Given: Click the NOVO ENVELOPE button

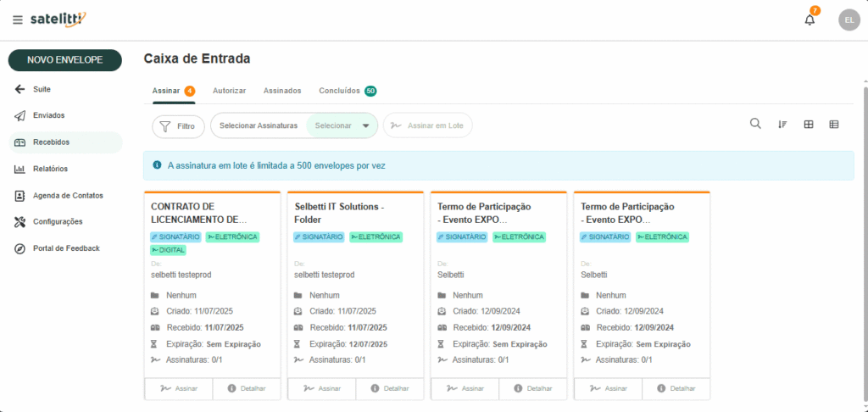Looking at the screenshot, I should 64,60.
